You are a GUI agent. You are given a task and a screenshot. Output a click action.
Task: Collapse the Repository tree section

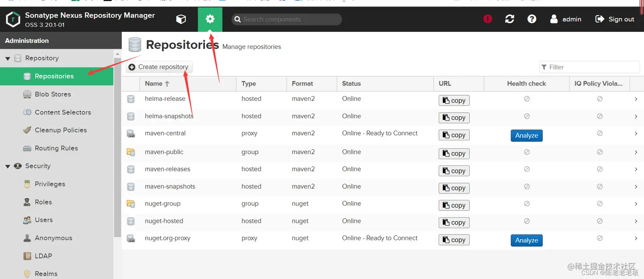click(x=8, y=58)
